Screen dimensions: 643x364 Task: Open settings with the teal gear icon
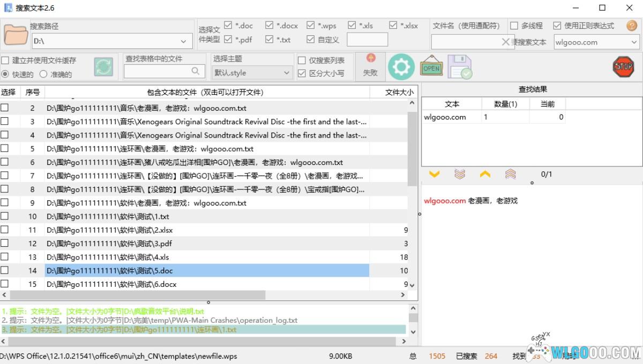[x=401, y=67]
